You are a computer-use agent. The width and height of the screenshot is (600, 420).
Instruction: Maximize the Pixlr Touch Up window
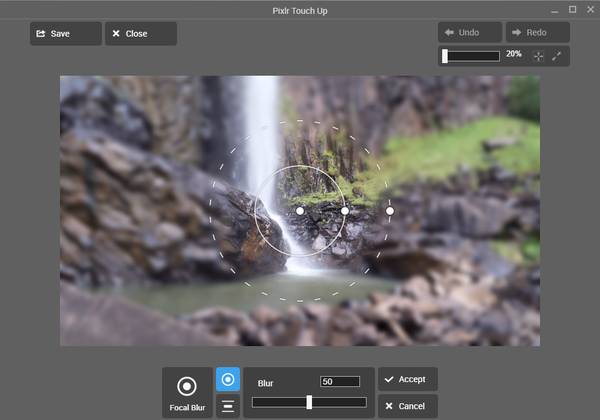point(572,9)
